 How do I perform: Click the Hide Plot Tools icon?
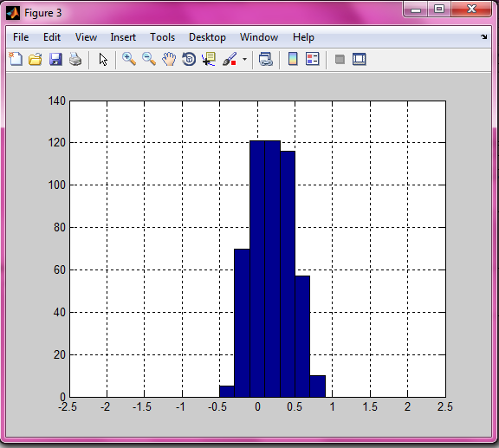(x=340, y=60)
